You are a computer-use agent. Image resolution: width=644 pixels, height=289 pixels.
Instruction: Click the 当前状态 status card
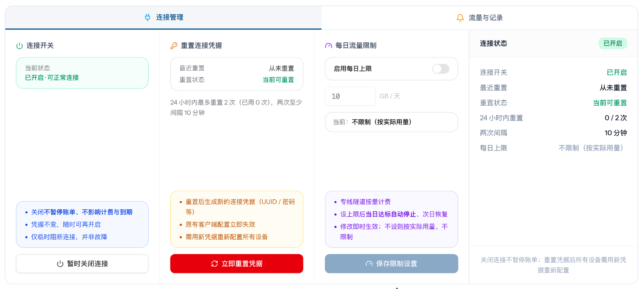pyautogui.click(x=82, y=73)
